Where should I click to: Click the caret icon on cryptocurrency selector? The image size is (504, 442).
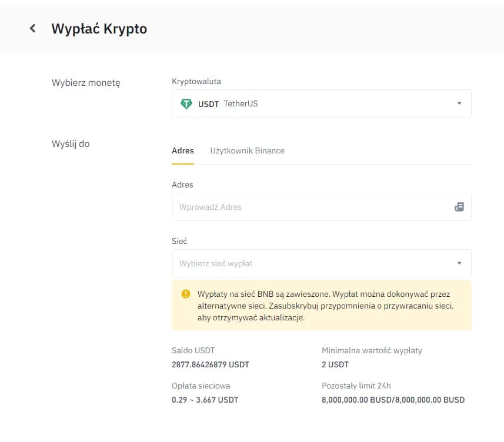459,103
